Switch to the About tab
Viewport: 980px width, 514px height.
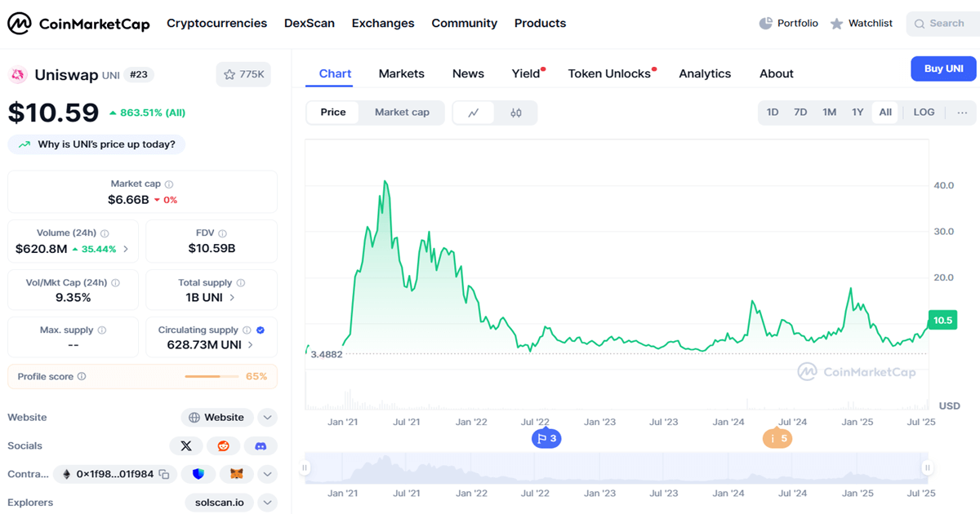[776, 73]
